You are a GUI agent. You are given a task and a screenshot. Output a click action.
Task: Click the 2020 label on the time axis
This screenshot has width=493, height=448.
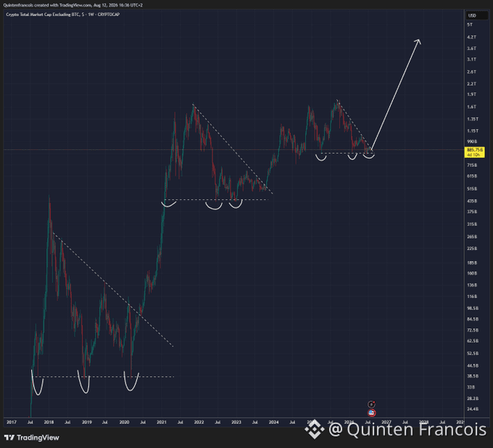(124, 422)
